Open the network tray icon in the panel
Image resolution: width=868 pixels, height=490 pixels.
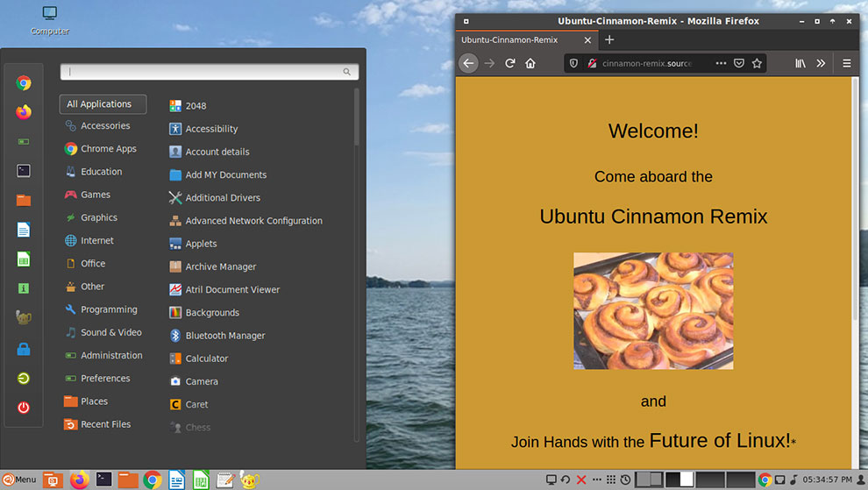point(779,479)
